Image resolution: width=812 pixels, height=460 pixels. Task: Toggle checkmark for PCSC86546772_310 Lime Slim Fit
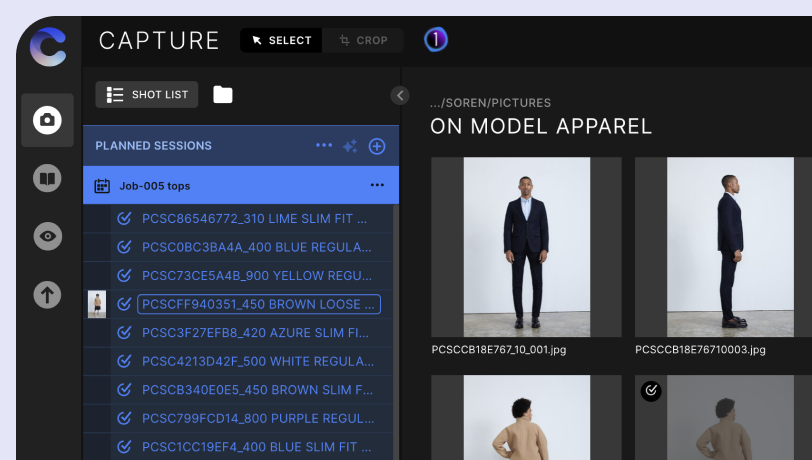[125, 218]
